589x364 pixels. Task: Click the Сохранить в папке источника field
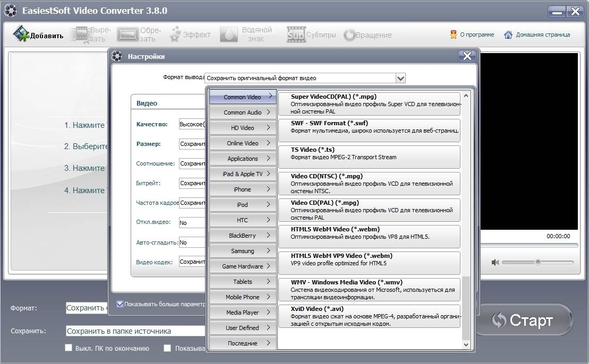[135, 331]
